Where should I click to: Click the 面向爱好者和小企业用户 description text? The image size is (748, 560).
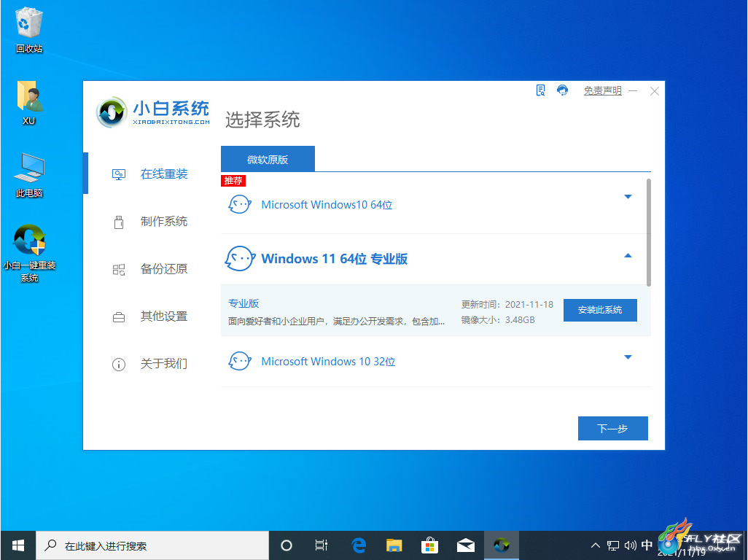[336, 321]
